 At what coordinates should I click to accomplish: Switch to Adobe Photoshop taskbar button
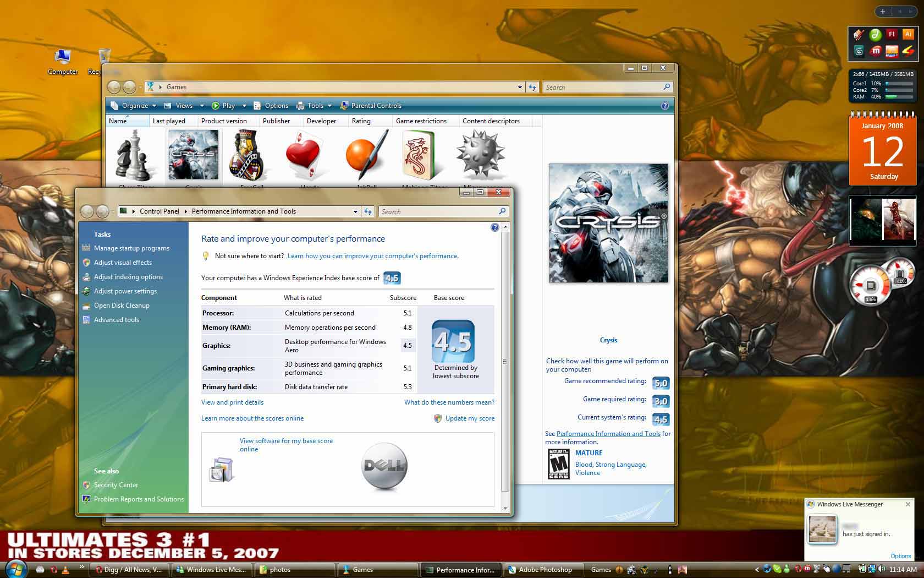tap(543, 570)
